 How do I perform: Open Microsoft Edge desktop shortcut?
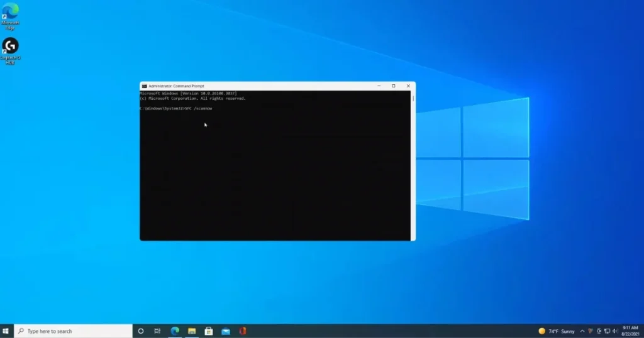(10, 12)
